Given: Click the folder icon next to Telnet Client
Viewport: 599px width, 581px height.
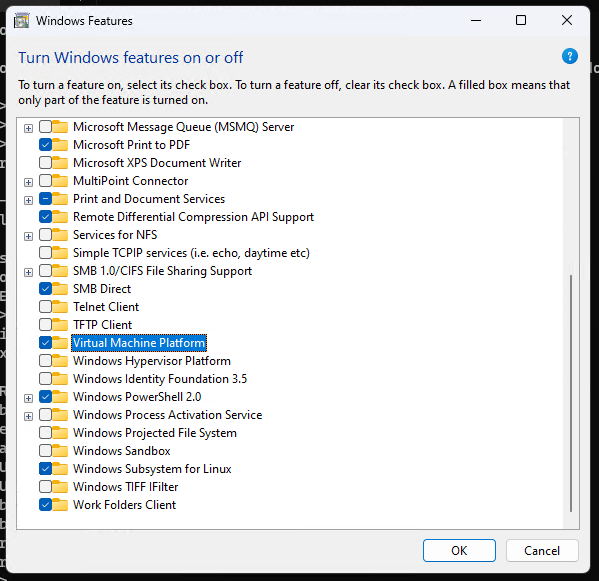Looking at the screenshot, I should pyautogui.click(x=60, y=307).
